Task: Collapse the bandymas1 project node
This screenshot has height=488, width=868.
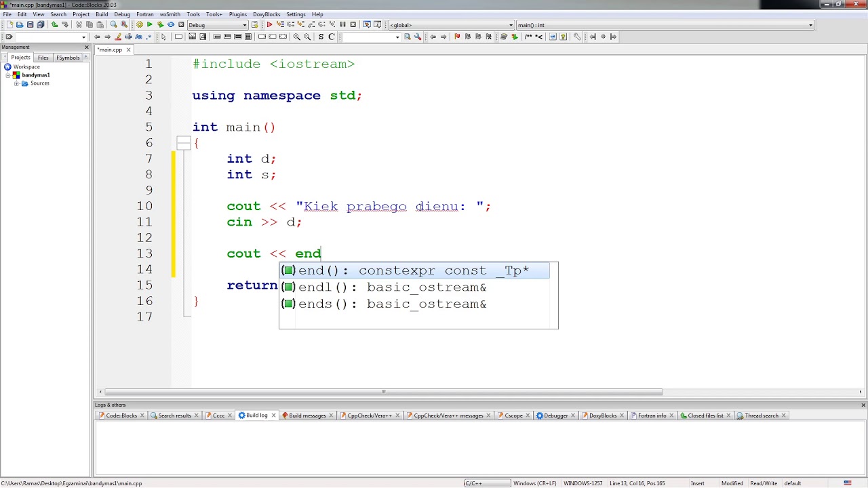Action: [9, 75]
